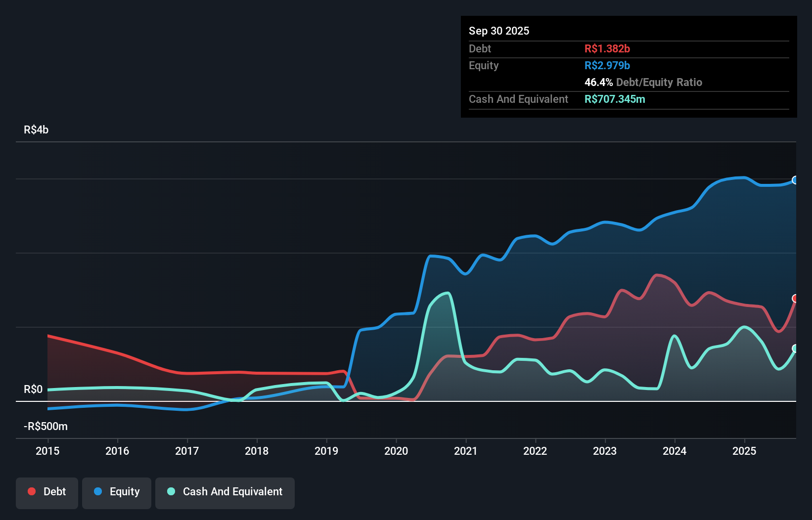Expand the Sep 30 2025 tooltip panel
The image size is (812, 520).
[499, 31]
